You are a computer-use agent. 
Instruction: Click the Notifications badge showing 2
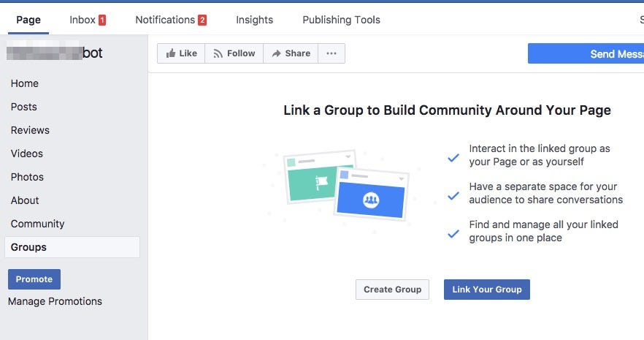click(x=202, y=20)
